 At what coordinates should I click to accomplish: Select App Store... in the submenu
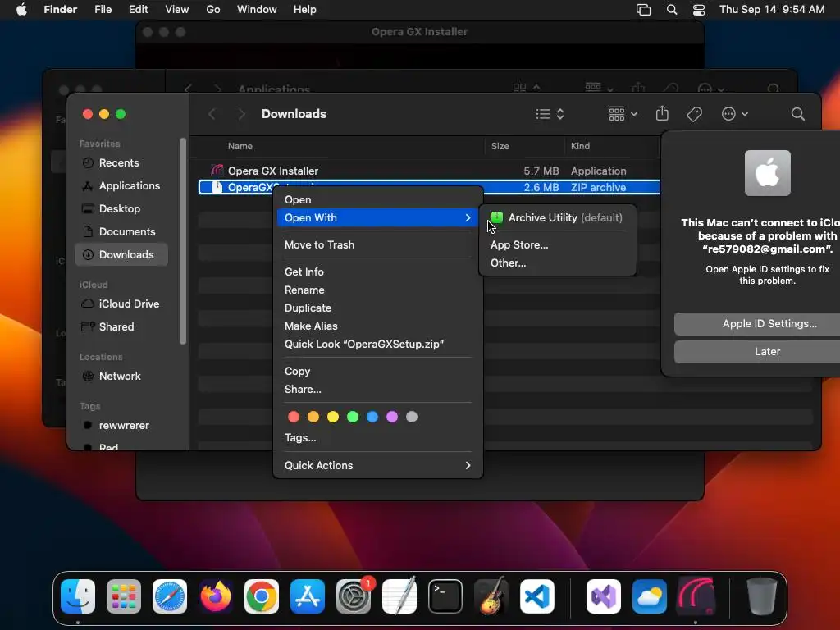pos(558,244)
